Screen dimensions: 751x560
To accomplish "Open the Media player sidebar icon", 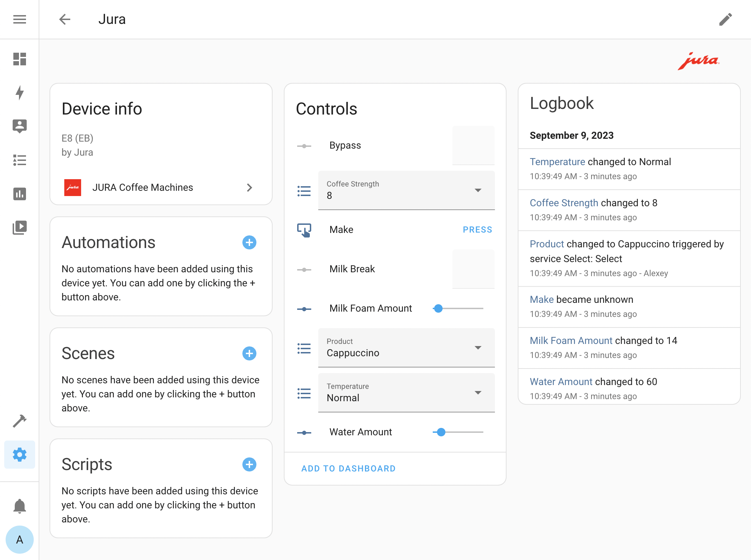I will [19, 228].
